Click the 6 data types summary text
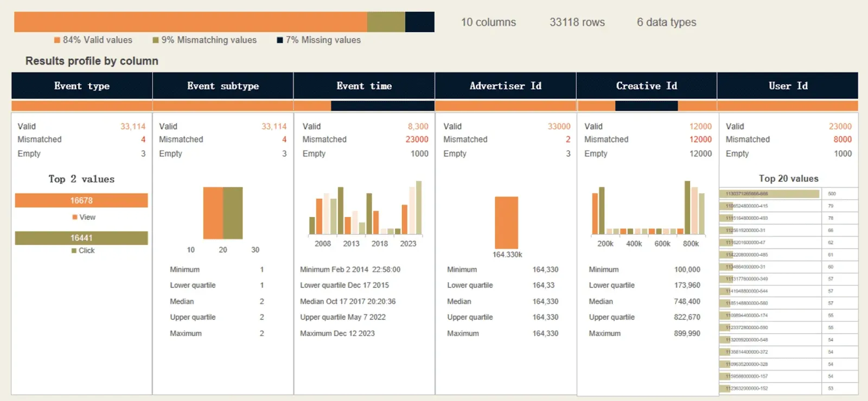The width and height of the screenshot is (868, 401). (666, 22)
